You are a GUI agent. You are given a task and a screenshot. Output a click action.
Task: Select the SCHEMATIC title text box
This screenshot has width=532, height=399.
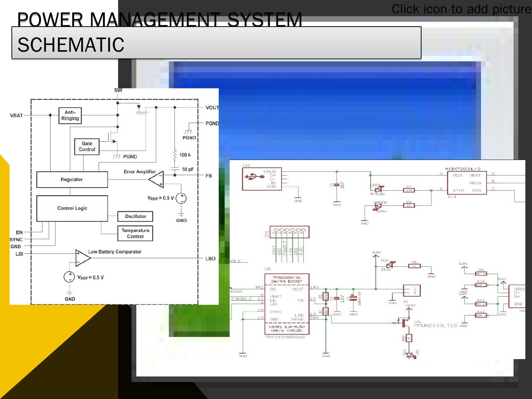(216, 43)
